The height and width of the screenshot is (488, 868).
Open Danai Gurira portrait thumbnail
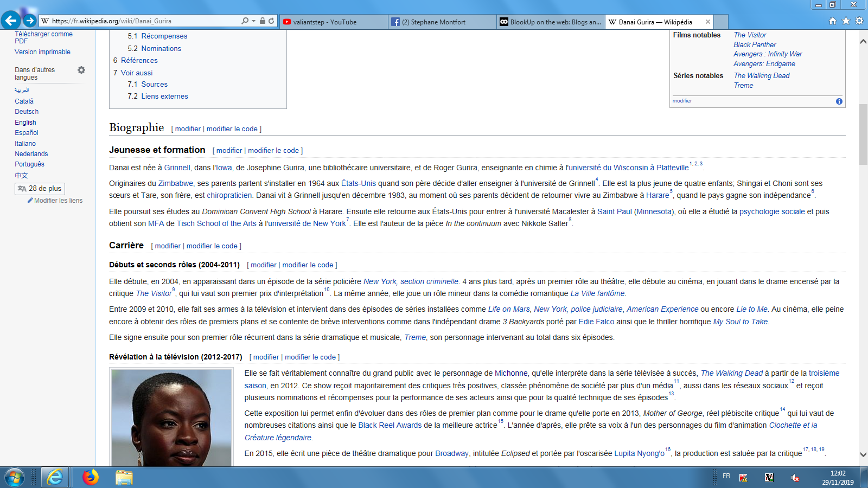pyautogui.click(x=171, y=418)
